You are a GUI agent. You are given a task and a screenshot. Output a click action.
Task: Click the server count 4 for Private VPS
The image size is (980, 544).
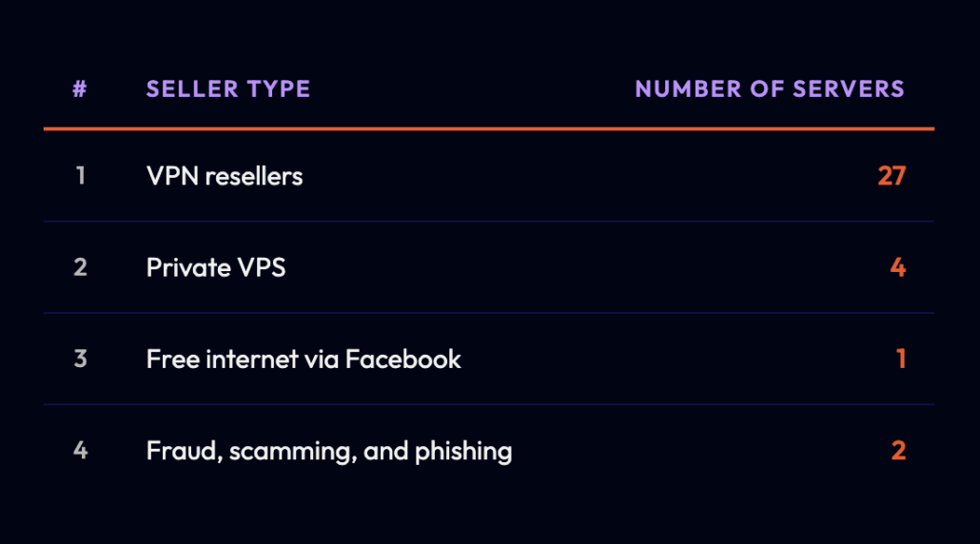click(x=897, y=267)
